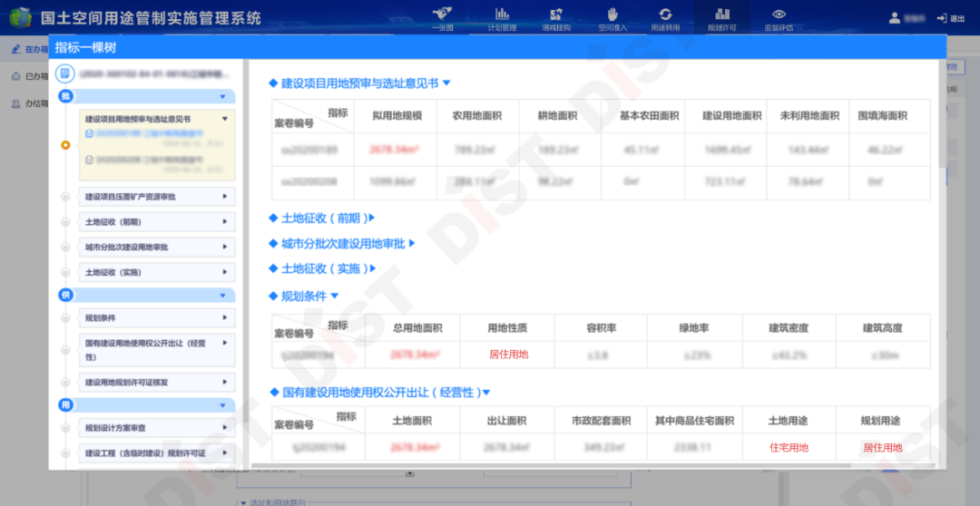Open the 一张图 map module icon

point(442,13)
